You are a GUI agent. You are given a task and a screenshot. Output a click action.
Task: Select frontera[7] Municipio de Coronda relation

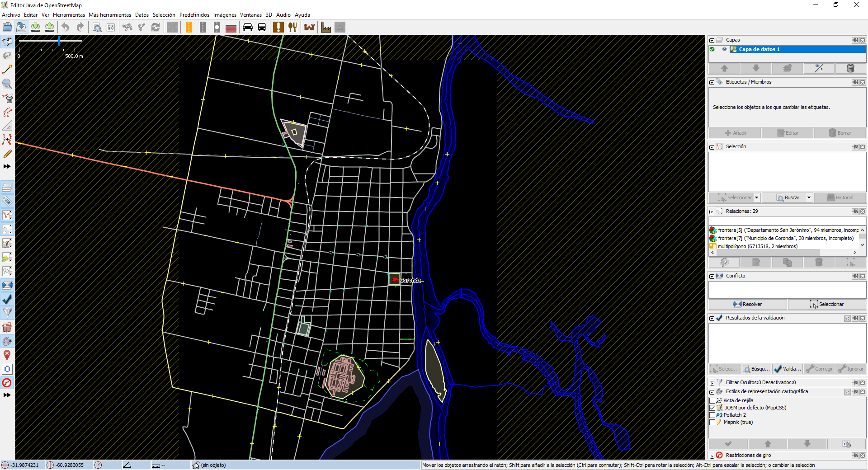[x=784, y=238]
